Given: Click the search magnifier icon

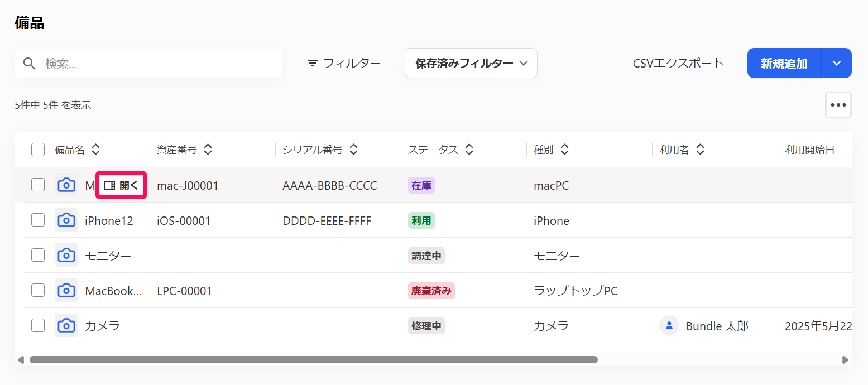Looking at the screenshot, I should tap(30, 63).
